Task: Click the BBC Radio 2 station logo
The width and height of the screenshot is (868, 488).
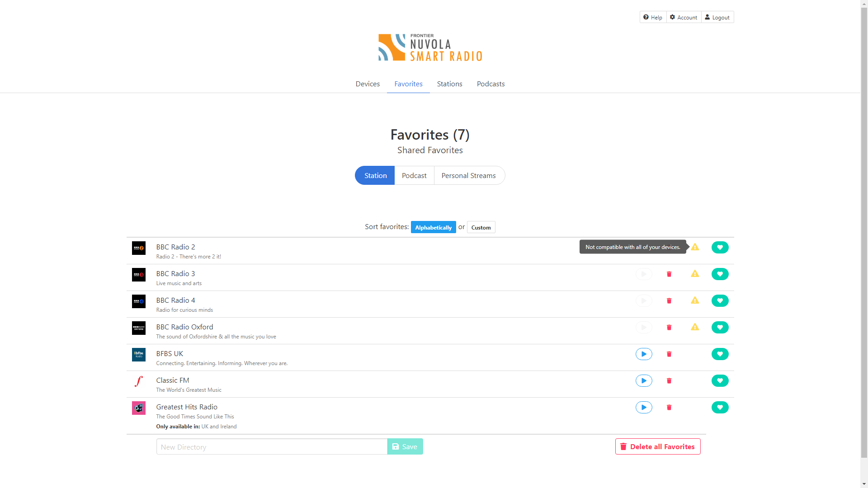Action: (139, 248)
